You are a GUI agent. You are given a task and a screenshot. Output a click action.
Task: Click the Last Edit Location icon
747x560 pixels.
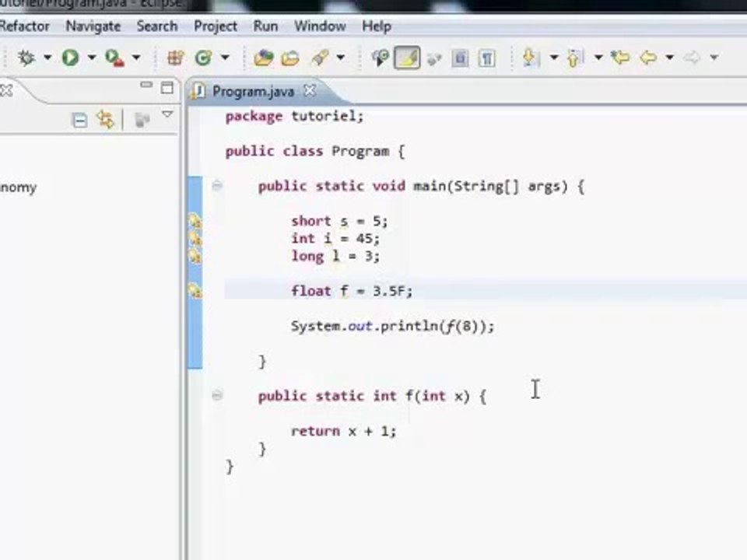tap(620, 58)
